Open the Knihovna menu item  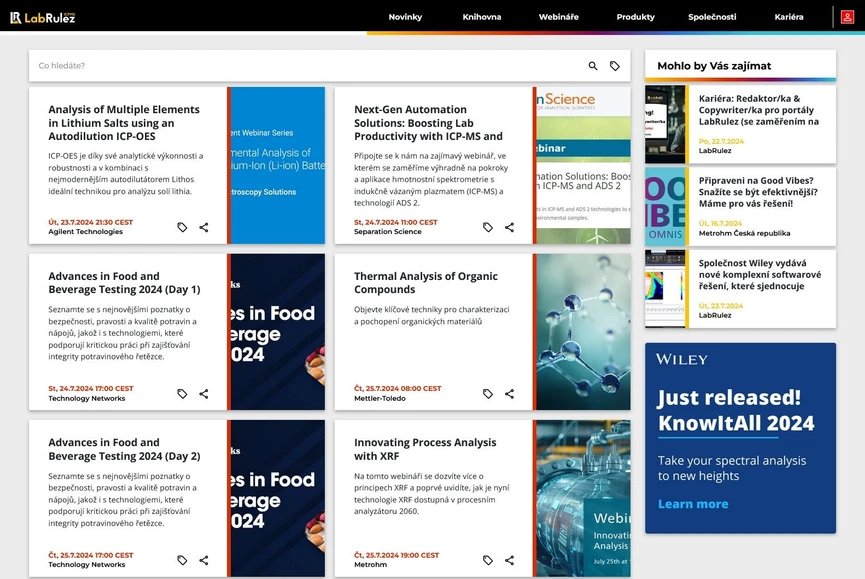[x=482, y=17]
